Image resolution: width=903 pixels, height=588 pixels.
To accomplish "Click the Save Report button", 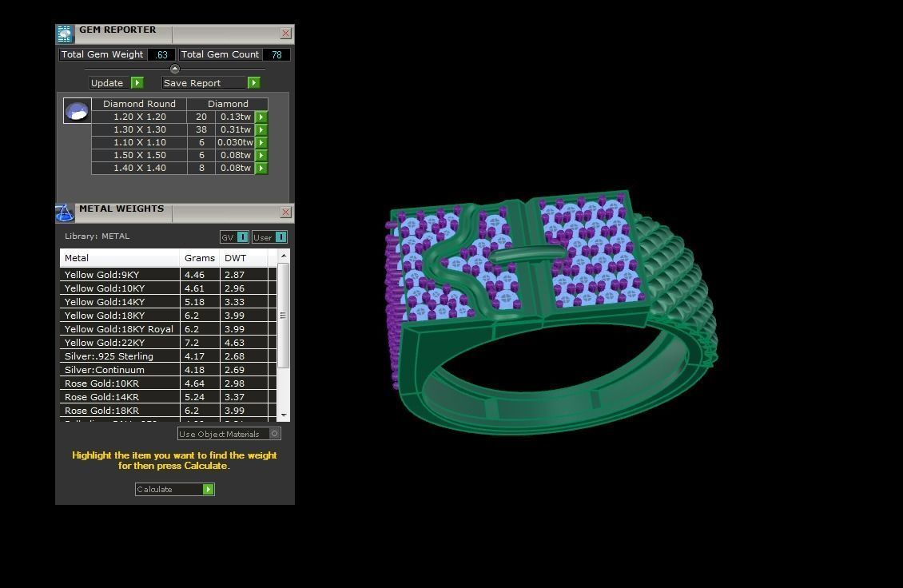I will (x=211, y=83).
